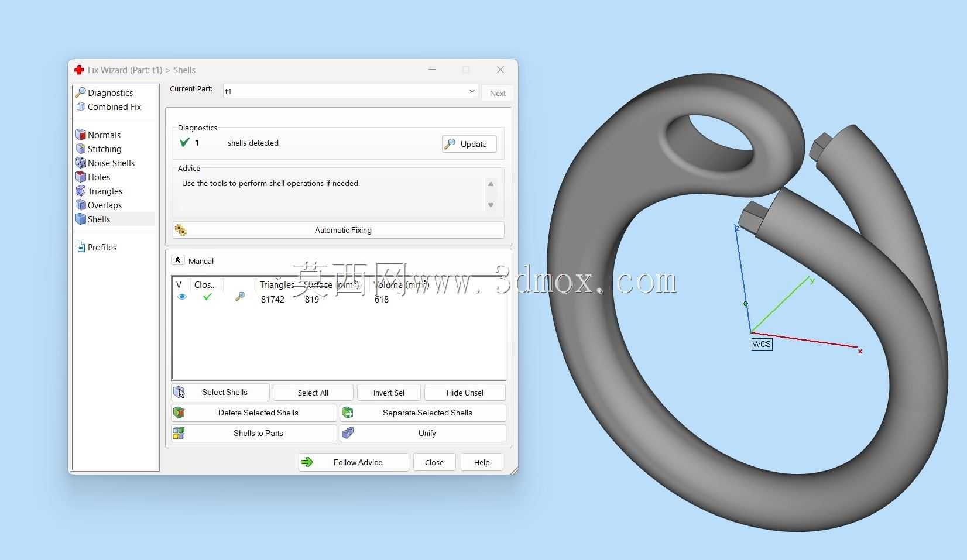This screenshot has width=967, height=560.
Task: Click the Holes cube icon
Action: (x=81, y=177)
